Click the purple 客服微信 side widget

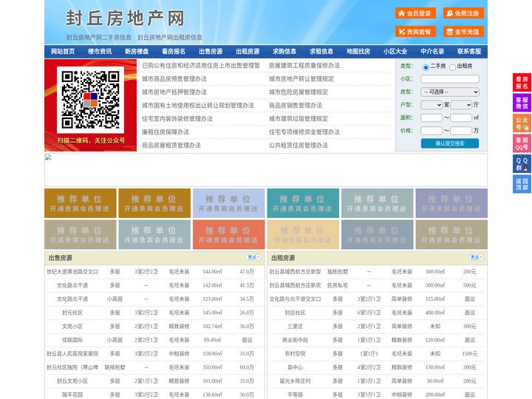[x=522, y=103]
